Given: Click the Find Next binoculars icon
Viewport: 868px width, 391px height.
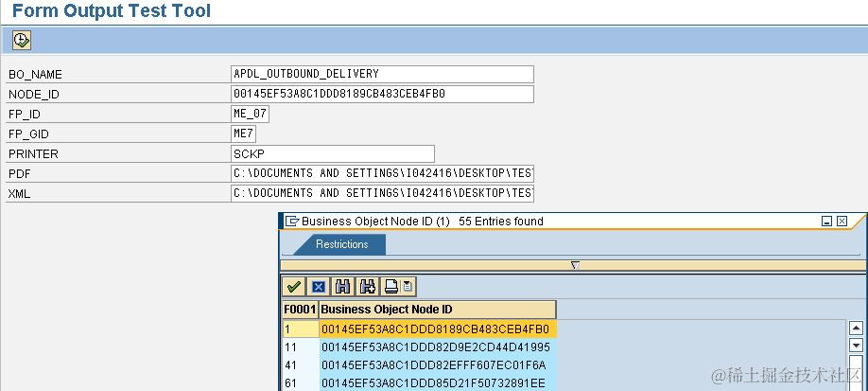Looking at the screenshot, I should click(x=367, y=287).
